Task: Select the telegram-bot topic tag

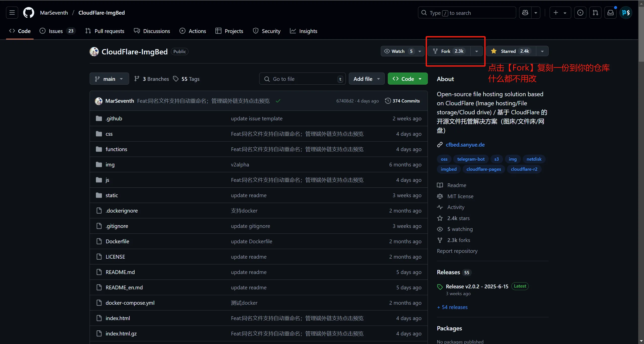Action: (471, 159)
